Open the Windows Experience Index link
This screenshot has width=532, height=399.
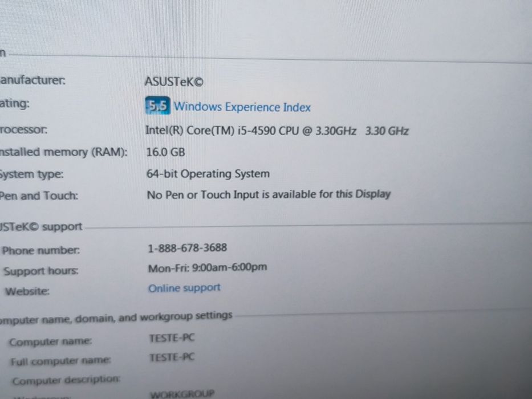point(242,107)
